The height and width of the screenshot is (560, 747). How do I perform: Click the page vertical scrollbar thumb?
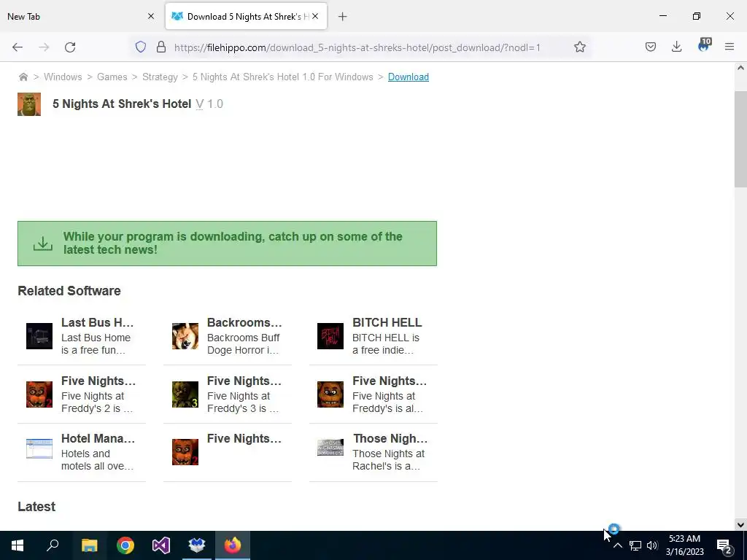(x=740, y=139)
